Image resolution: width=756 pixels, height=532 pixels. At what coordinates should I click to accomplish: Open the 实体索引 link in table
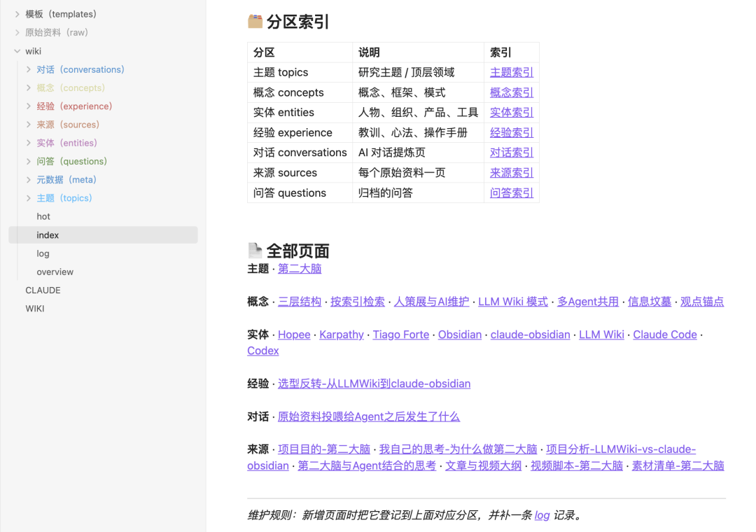point(512,113)
